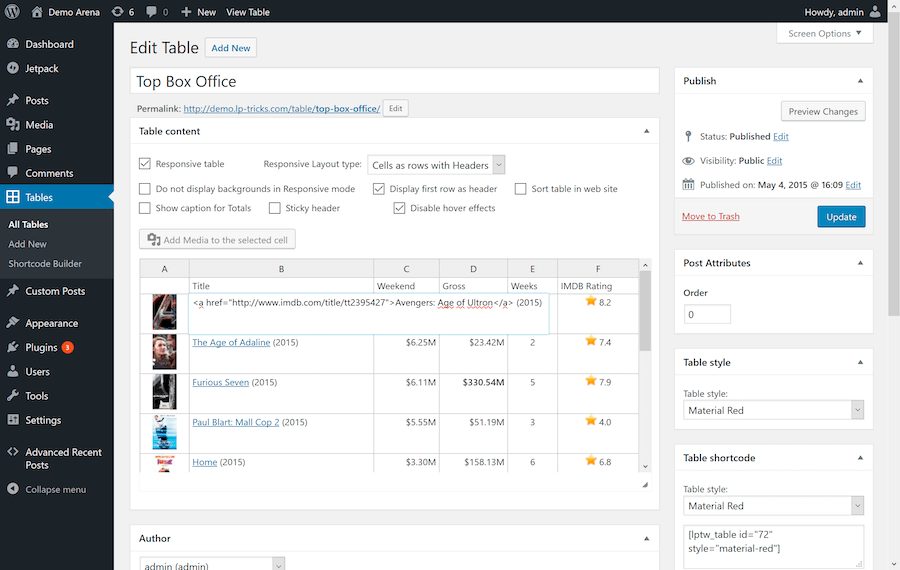
Task: Click the Order input field
Action: click(707, 315)
